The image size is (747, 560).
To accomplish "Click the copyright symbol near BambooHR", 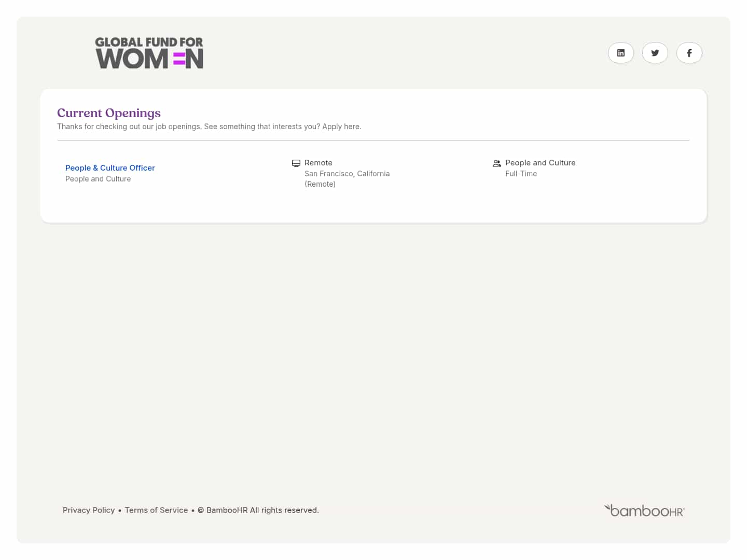I will [201, 510].
